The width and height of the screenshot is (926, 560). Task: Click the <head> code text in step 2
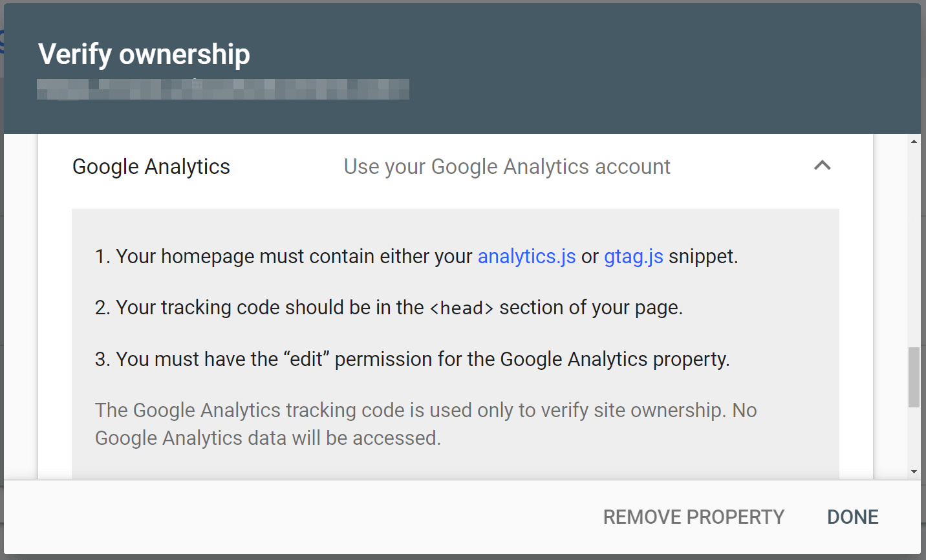462,307
